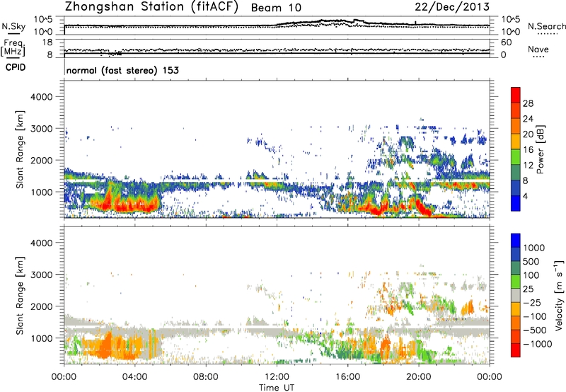Click the '25' velocity colorbar label
The height and width of the screenshot is (392, 566).
[x=529, y=289]
